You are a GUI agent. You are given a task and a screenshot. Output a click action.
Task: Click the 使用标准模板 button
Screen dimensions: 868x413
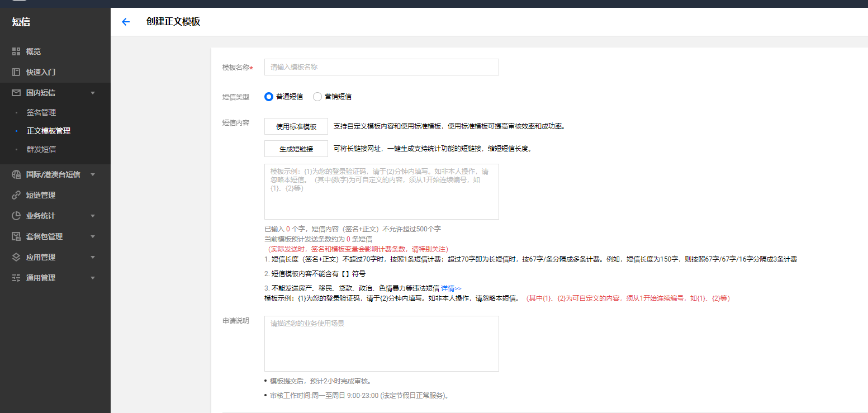coord(296,126)
